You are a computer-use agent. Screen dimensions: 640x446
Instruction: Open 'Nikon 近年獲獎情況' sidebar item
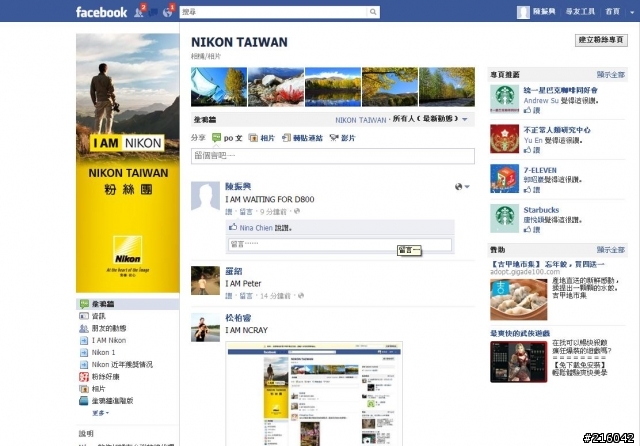122,364
